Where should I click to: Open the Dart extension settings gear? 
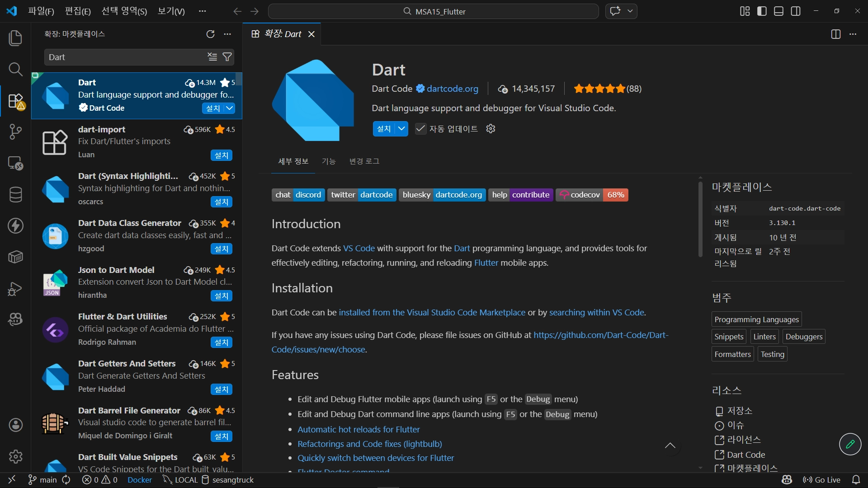(491, 129)
